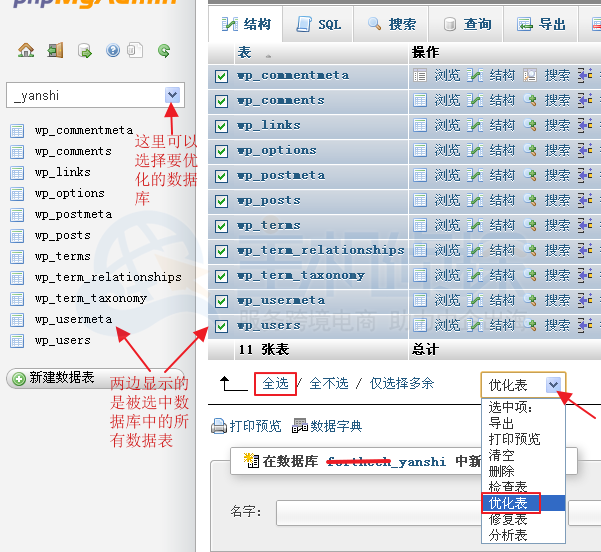Choose 删除 from the action list
The height and width of the screenshot is (552, 601).
(x=523, y=471)
